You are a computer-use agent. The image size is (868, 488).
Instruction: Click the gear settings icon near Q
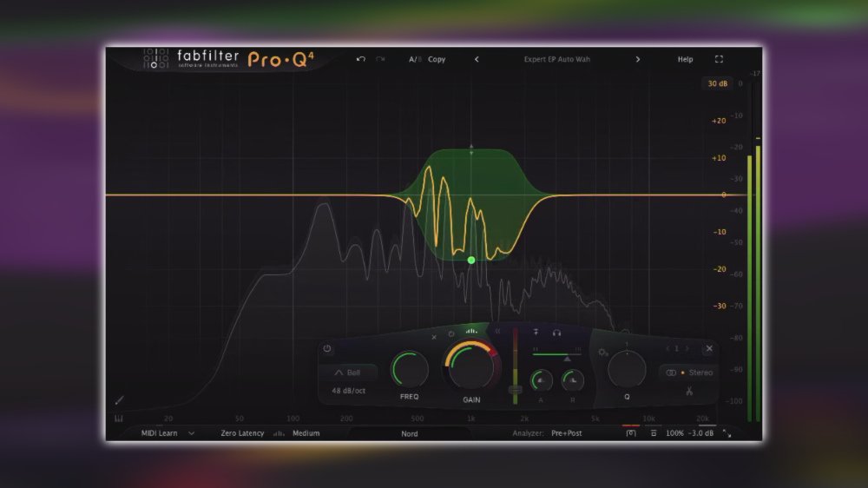tap(603, 353)
